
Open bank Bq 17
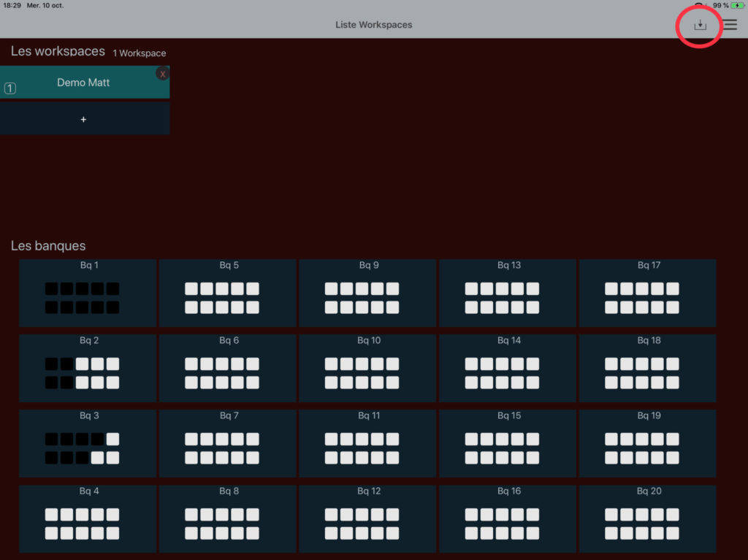[x=648, y=293]
